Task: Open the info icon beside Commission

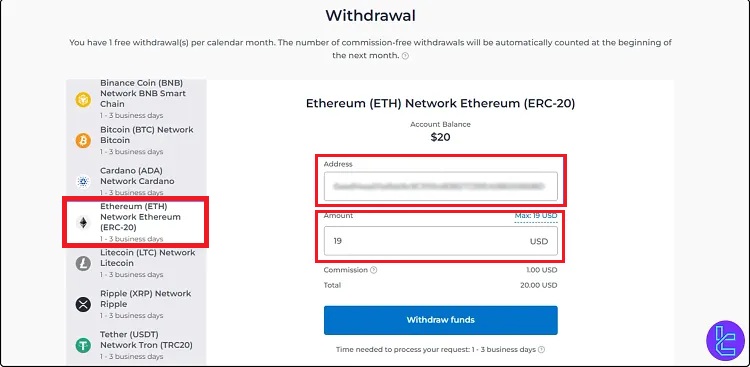Action: coord(374,270)
